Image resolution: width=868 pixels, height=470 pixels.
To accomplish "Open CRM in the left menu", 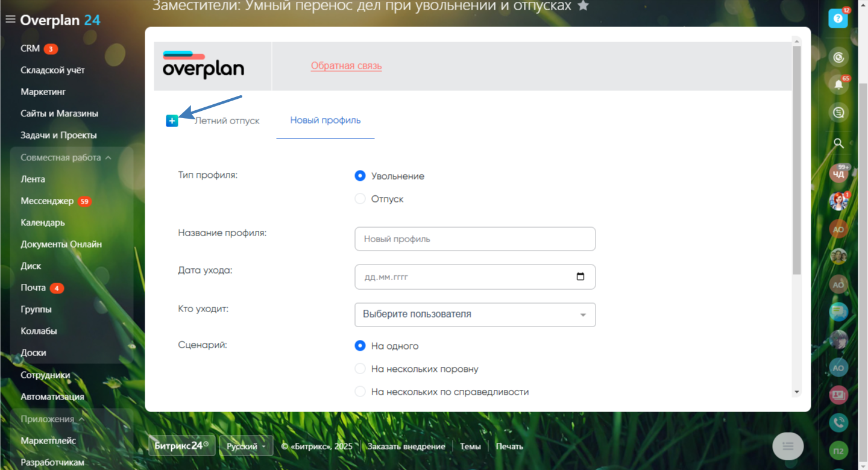I will pos(30,48).
